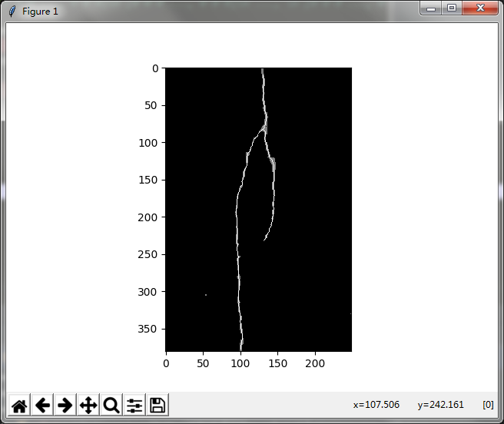Minimize the Figure 1 window

[x=431, y=8]
